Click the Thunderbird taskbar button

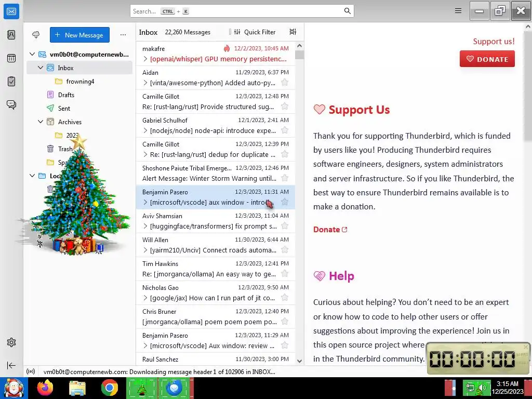pyautogui.click(x=175, y=388)
